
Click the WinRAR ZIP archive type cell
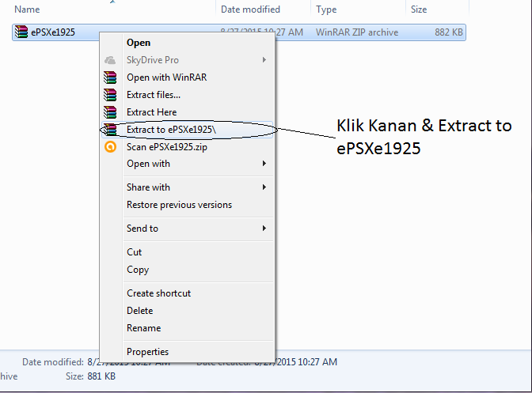click(x=357, y=32)
